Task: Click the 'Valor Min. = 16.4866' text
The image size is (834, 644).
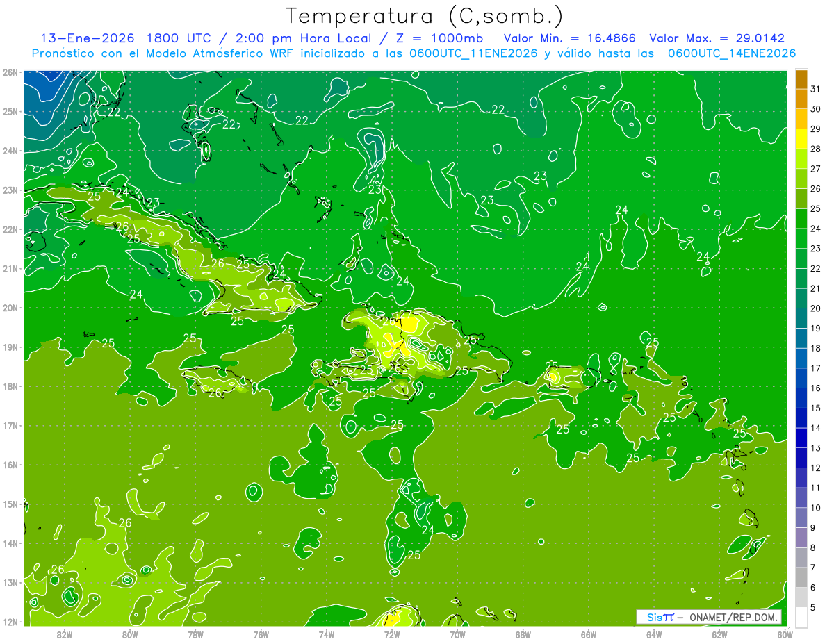Action: click(x=569, y=38)
